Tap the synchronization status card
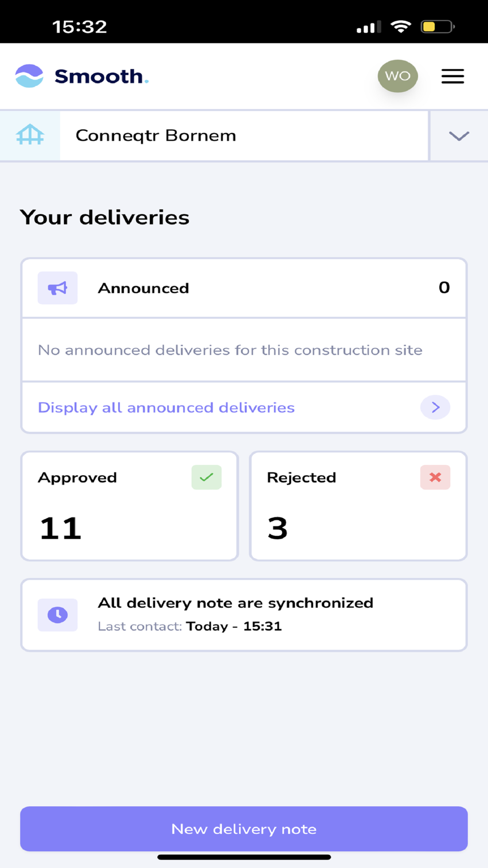The height and width of the screenshot is (868, 488). pos(244,615)
